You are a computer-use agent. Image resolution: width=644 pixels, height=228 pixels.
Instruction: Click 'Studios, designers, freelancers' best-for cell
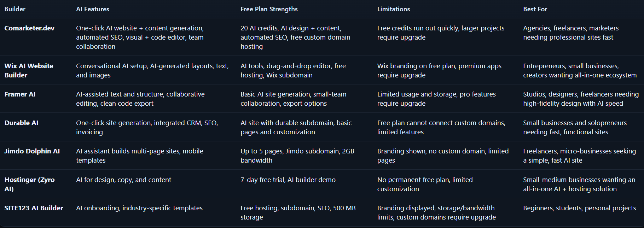click(x=581, y=99)
